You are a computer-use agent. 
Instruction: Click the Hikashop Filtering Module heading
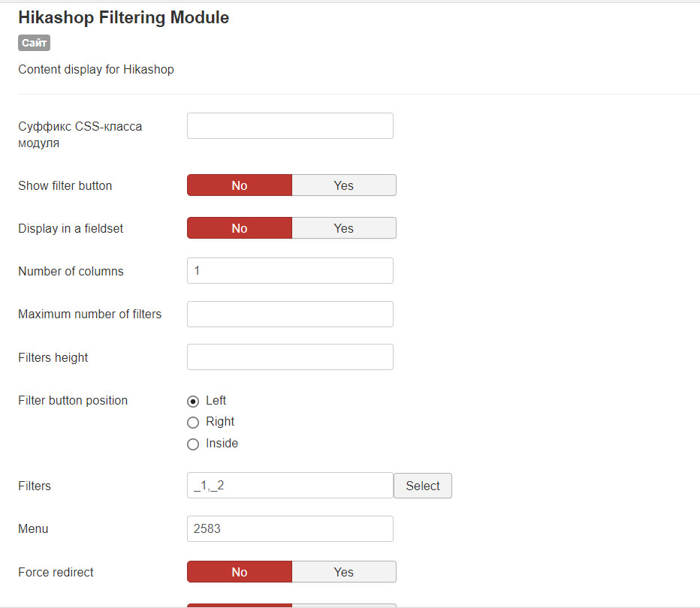coord(124,17)
